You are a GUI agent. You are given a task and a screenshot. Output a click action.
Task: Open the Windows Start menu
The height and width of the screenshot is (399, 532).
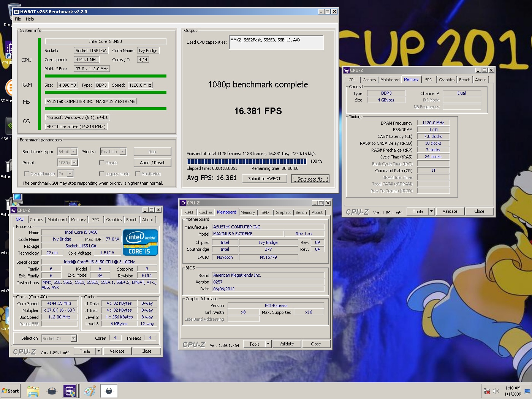point(11,391)
